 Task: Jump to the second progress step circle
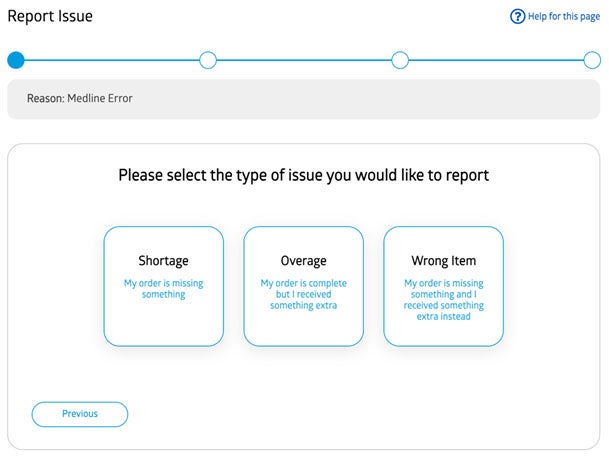(208, 60)
